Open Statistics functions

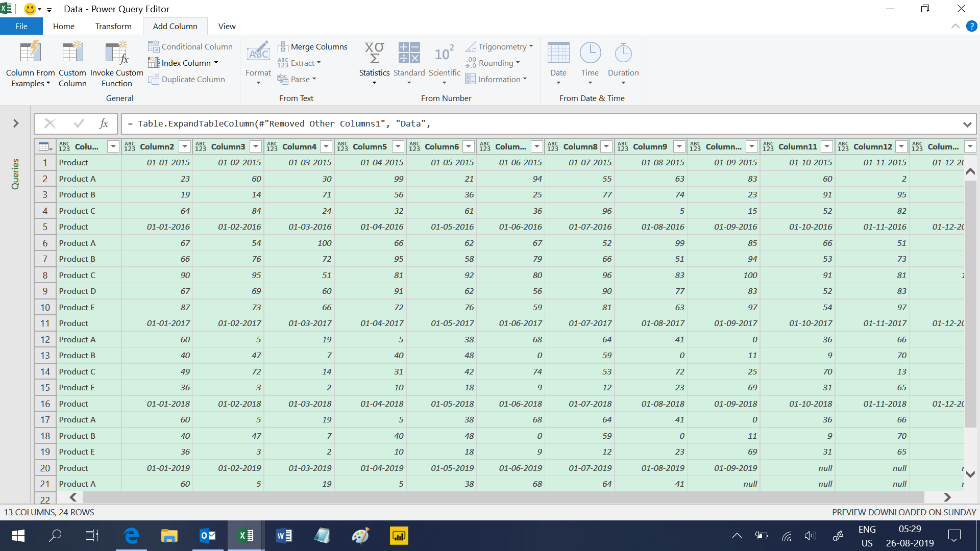[x=374, y=63]
